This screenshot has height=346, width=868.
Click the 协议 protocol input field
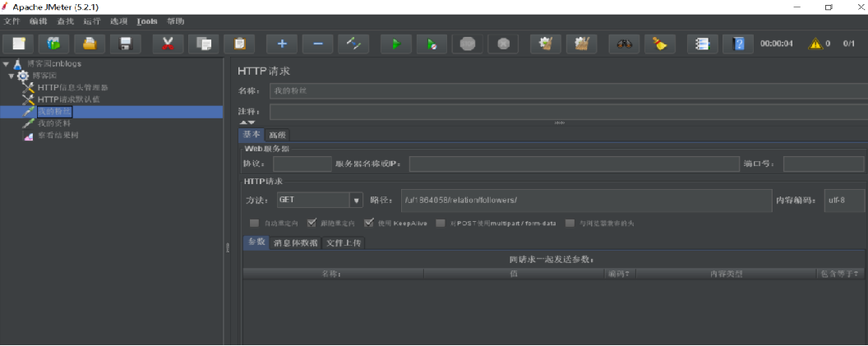tap(302, 164)
